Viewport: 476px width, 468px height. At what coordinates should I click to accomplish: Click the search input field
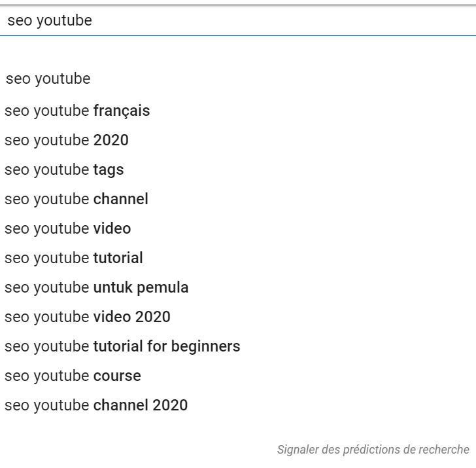coord(262,21)
